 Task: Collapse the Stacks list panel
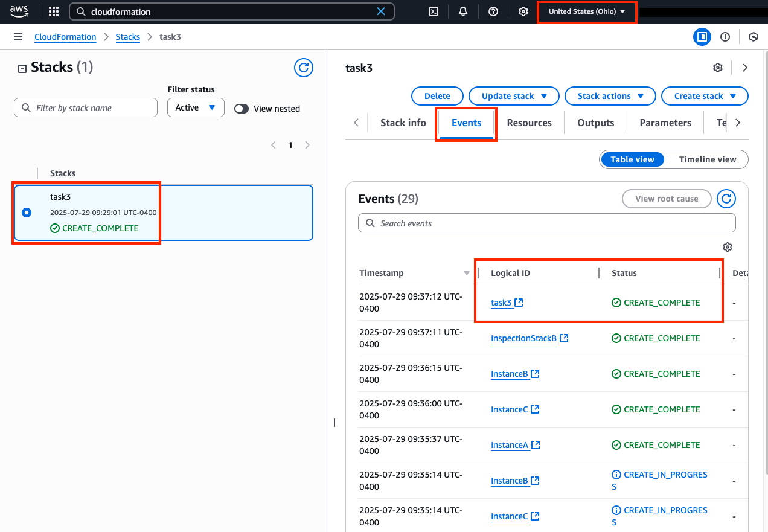tap(22, 68)
